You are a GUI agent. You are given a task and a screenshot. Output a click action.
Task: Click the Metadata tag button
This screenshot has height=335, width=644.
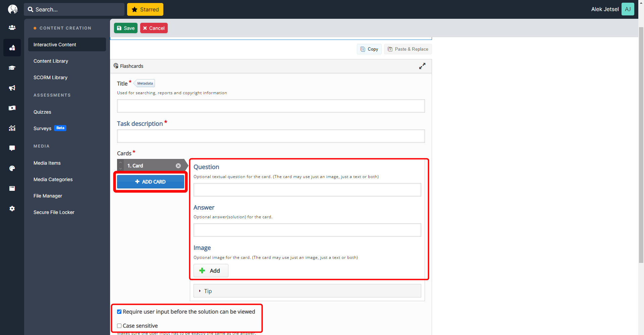(145, 83)
